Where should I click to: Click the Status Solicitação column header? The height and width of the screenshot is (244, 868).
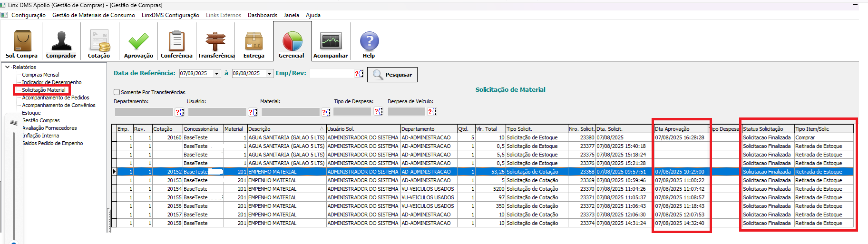tap(768, 129)
